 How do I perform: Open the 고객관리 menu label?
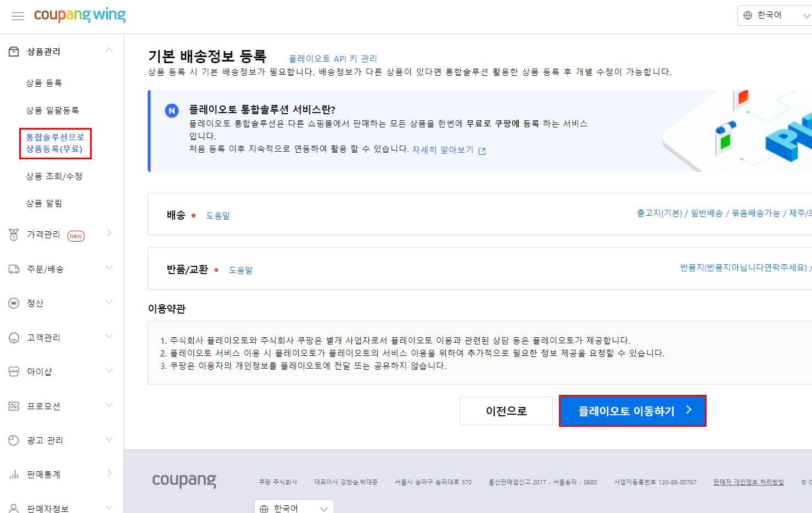click(43, 338)
